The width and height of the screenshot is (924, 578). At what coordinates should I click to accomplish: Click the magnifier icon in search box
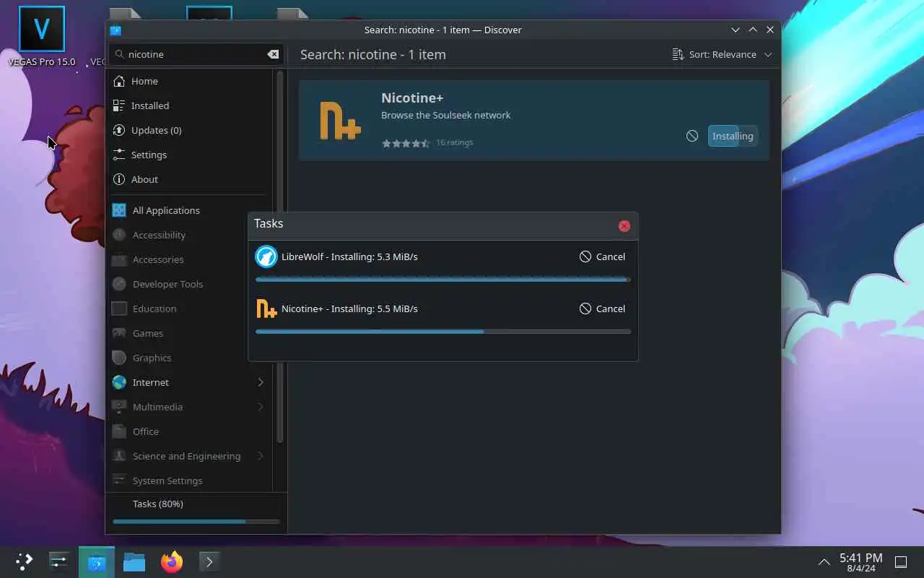click(x=119, y=54)
